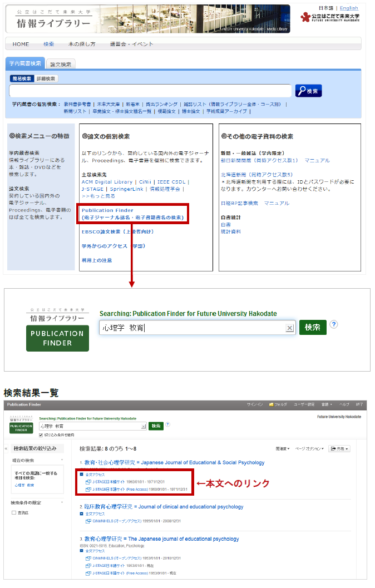The image size is (375, 588).
Task: Open 卒業論文・修士論文題名一覧 link
Action: (122, 111)
